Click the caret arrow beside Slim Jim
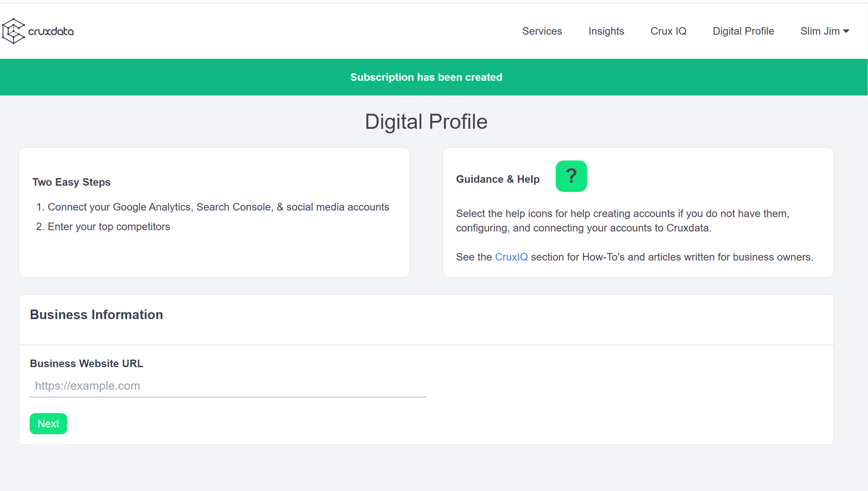The width and height of the screenshot is (868, 491). (846, 31)
